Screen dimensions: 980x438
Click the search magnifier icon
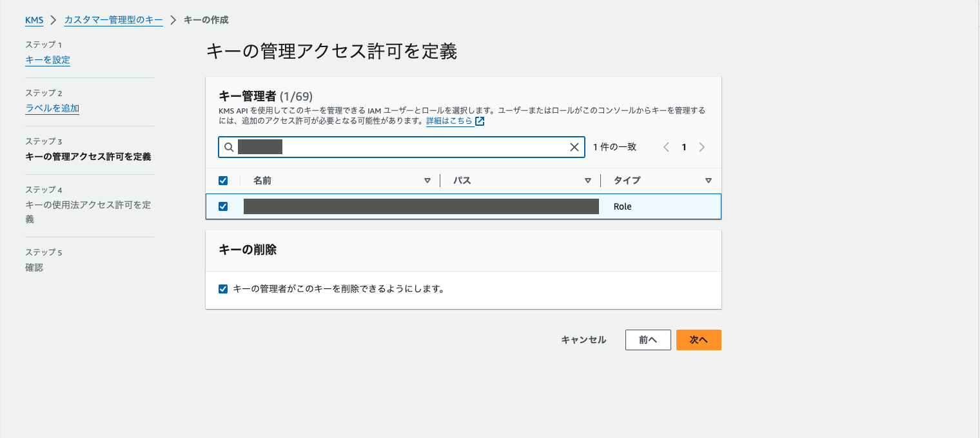pyautogui.click(x=229, y=146)
